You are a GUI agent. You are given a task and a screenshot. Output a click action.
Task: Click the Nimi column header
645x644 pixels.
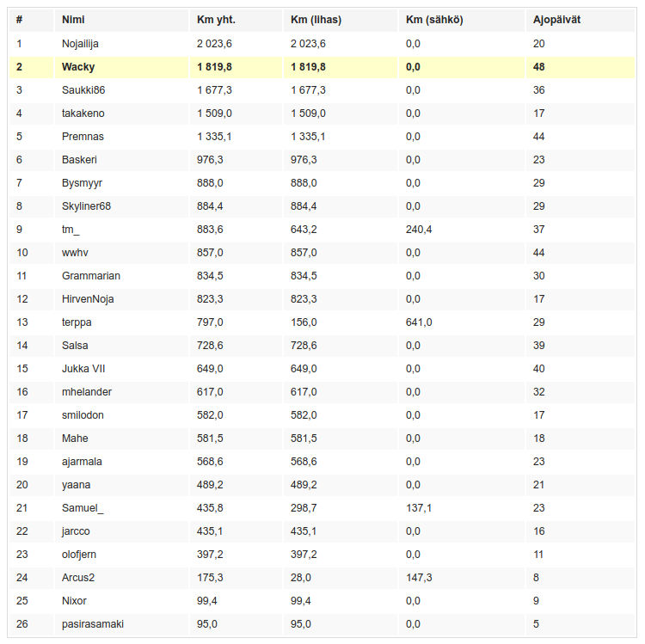pyautogui.click(x=73, y=20)
